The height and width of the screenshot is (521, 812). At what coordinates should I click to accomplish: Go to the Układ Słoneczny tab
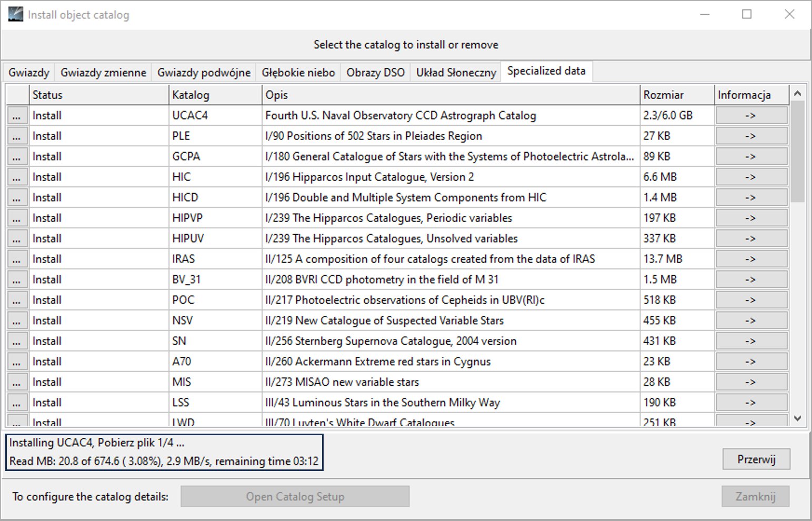click(456, 73)
